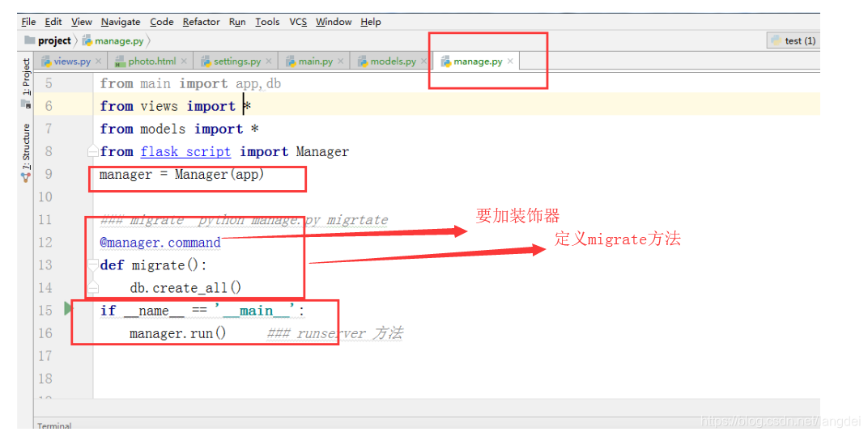
Task: Open the Help menu
Action: (x=371, y=22)
